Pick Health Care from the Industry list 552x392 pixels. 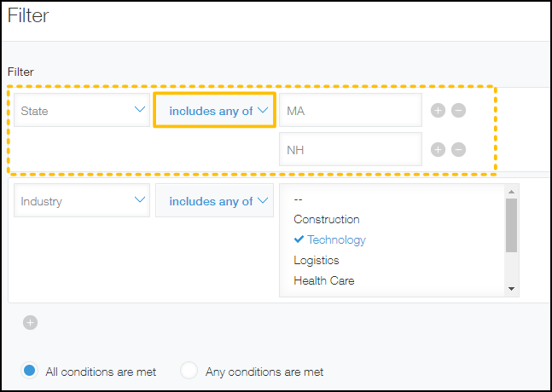pyautogui.click(x=324, y=280)
